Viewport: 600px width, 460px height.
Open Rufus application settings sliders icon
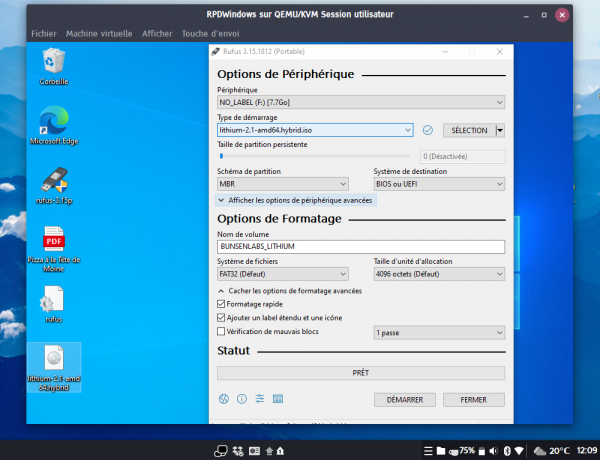pos(259,399)
